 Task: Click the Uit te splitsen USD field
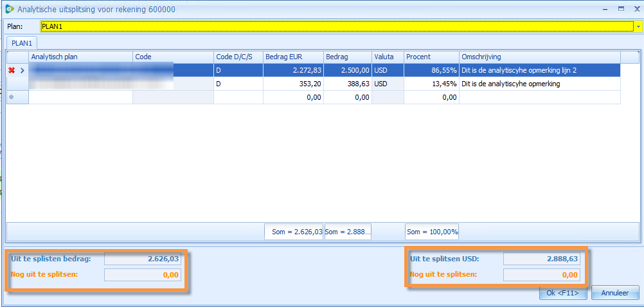coord(542,259)
